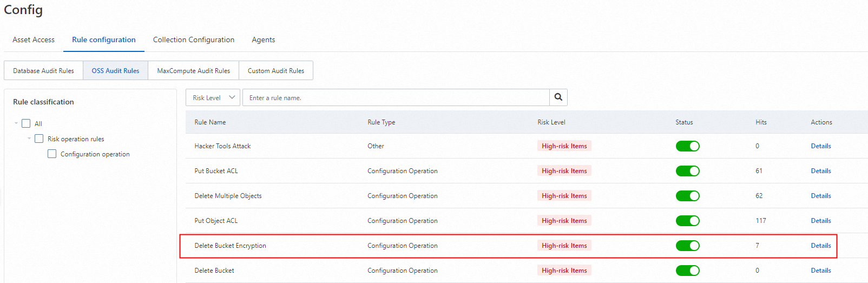This screenshot has width=868, height=283.
Task: Check the All classification checkbox
Action: click(26, 123)
